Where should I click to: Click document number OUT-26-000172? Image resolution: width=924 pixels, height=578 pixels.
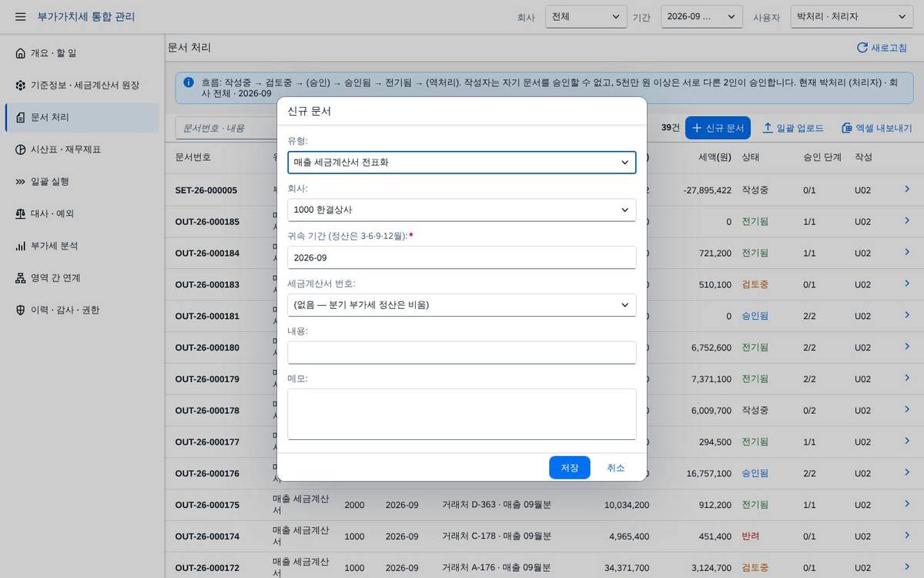coord(207,568)
